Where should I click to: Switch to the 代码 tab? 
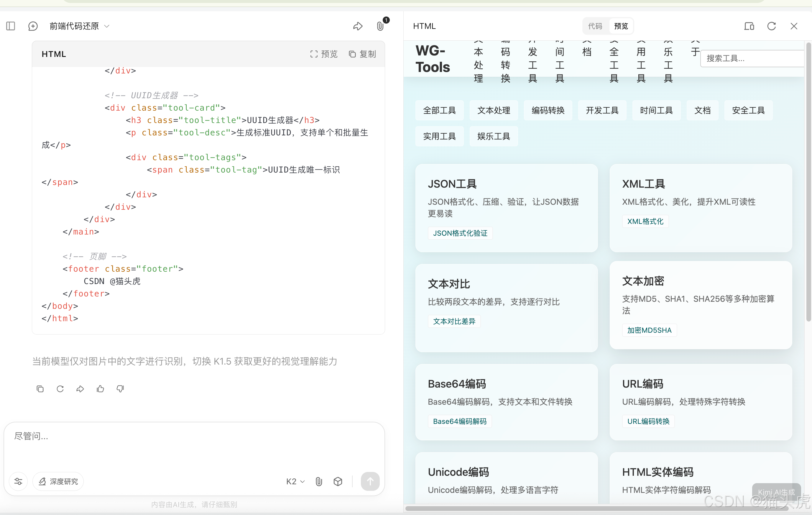[595, 26]
